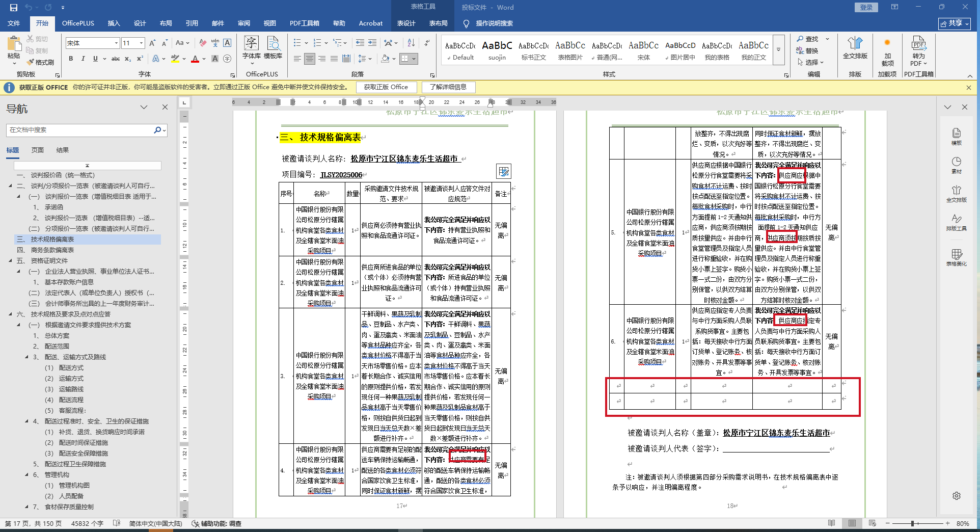Click the 全文排版 full-text layout icon
980x532 pixels.
click(x=855, y=47)
